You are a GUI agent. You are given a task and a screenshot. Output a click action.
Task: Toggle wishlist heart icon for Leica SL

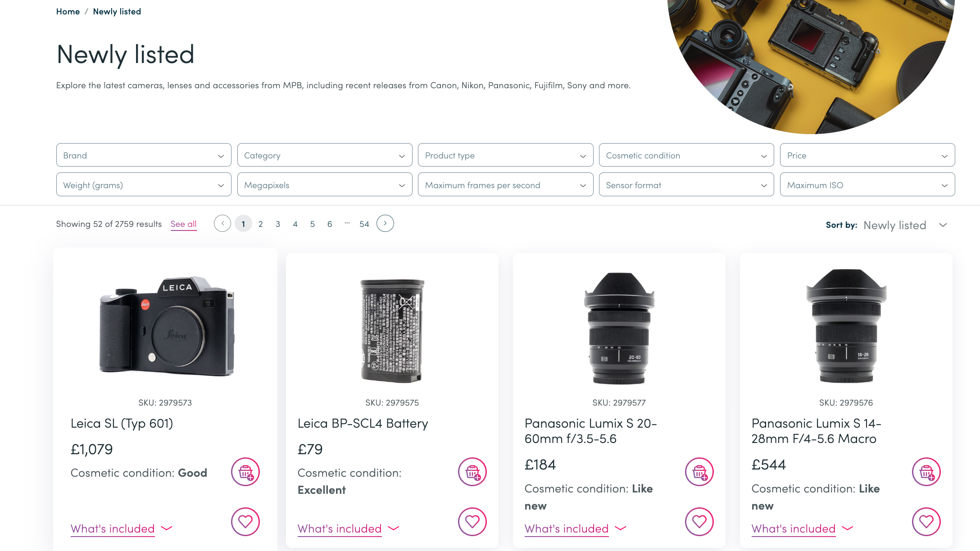[245, 521]
